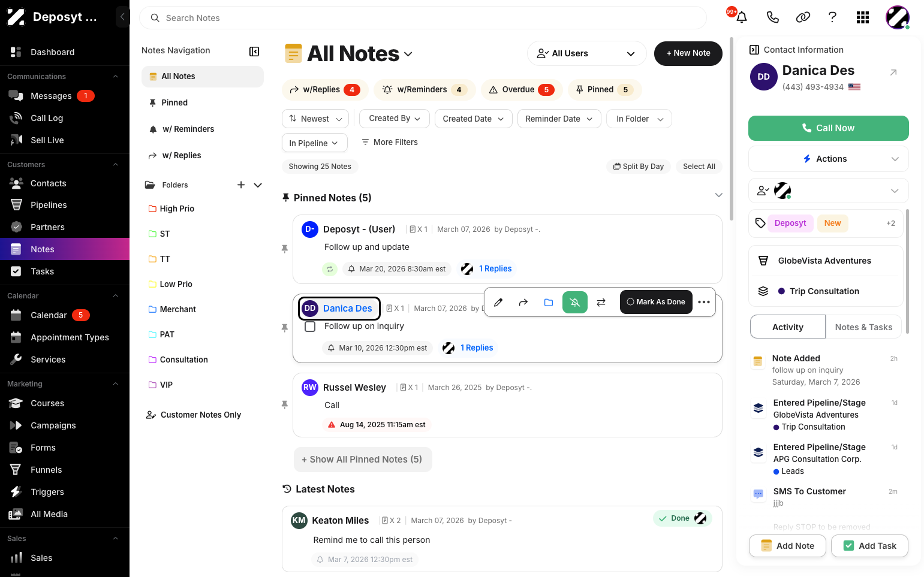The image size is (924, 577).
Task: Collapse the left sidebar with the chevron
Action: 122,17
